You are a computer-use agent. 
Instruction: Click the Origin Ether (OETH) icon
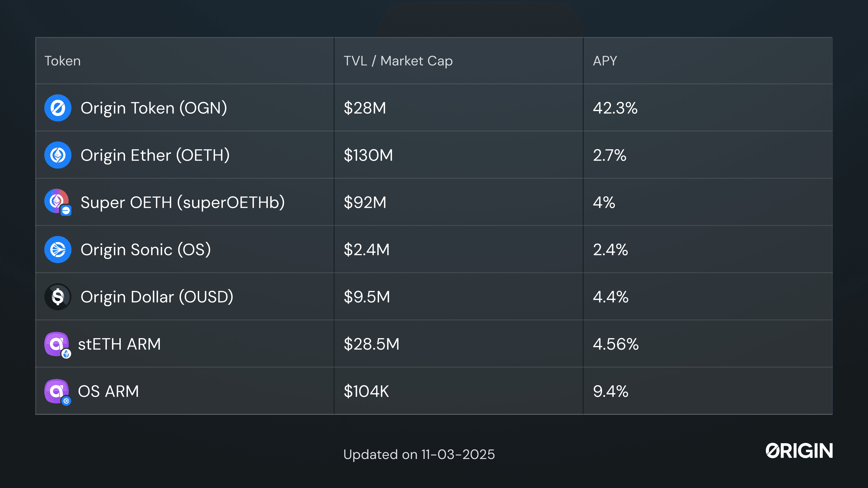58,155
